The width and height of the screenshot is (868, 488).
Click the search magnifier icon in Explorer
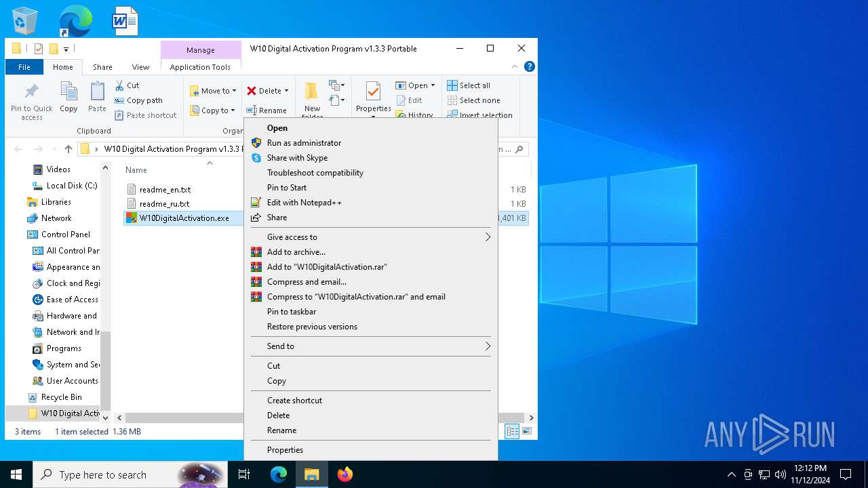[x=520, y=149]
